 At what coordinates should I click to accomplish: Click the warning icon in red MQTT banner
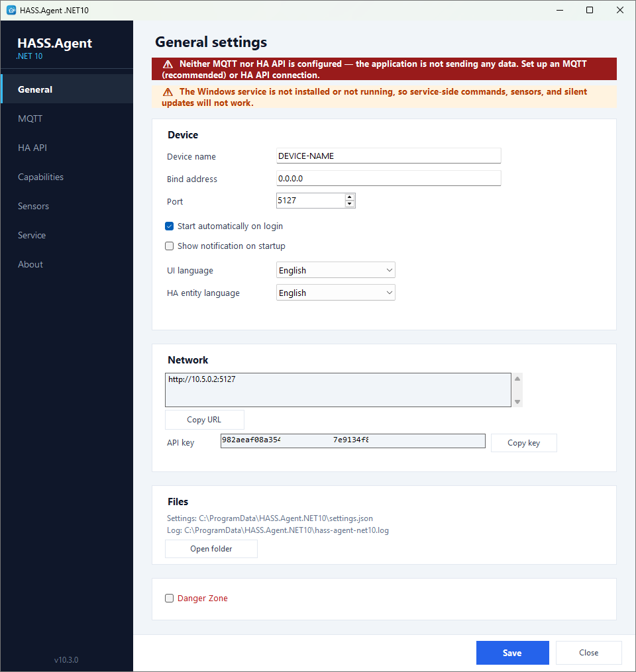click(x=168, y=64)
